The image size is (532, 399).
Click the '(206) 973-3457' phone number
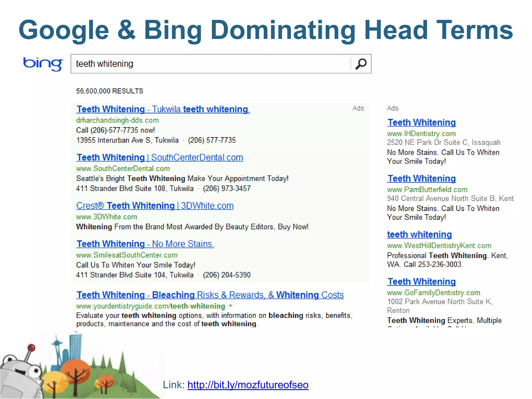(x=227, y=188)
